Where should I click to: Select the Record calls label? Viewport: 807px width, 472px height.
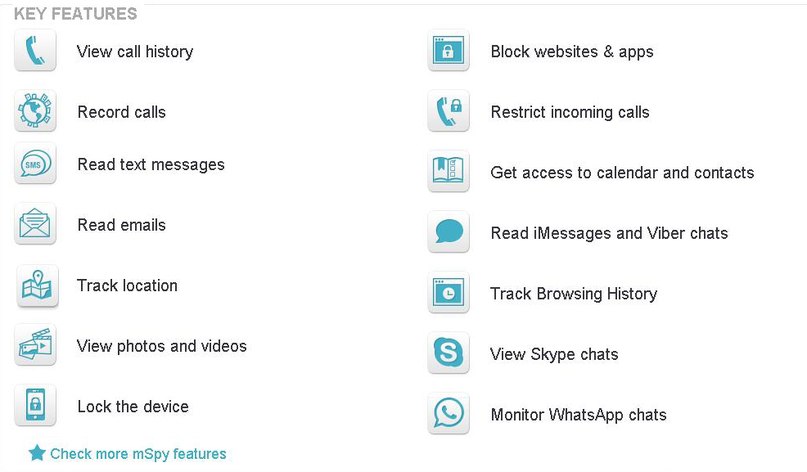point(121,112)
